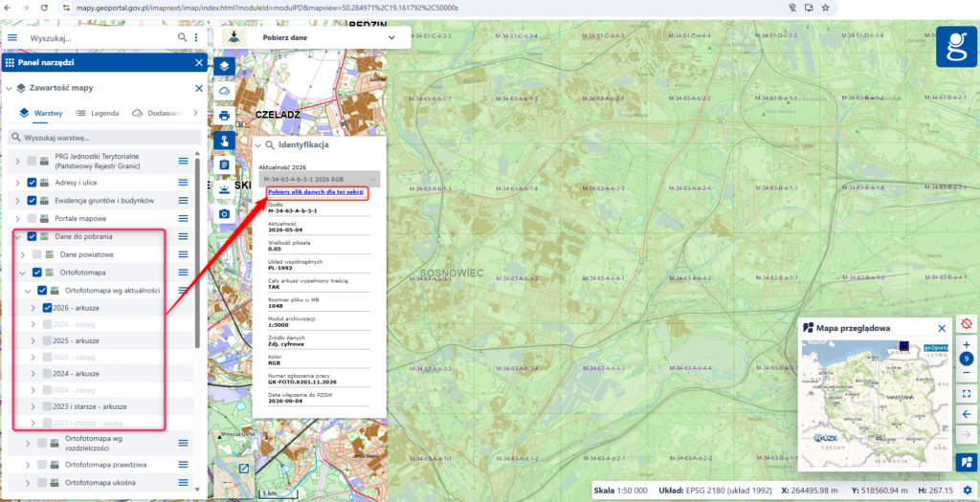Switch to the Legenda tab
Screen dimensions: 980x502
98,113
